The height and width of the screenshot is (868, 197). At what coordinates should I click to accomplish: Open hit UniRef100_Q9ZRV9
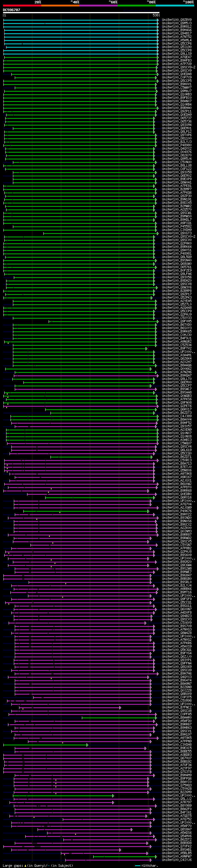click(177, 20)
